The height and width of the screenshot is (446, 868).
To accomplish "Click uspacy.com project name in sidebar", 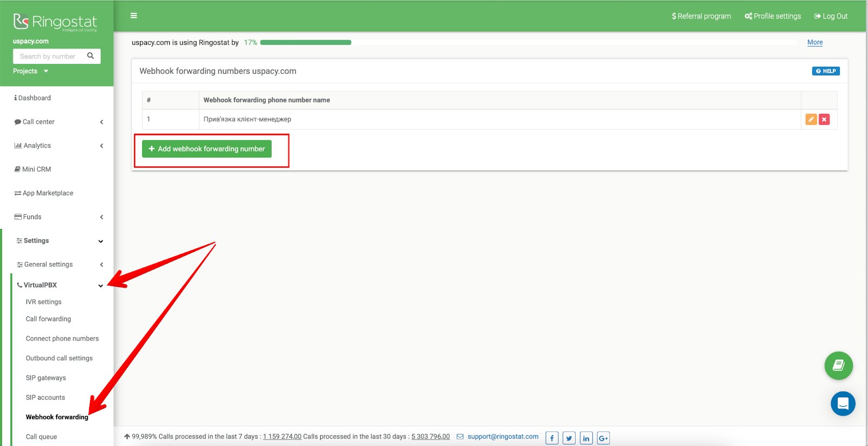I will (31, 41).
